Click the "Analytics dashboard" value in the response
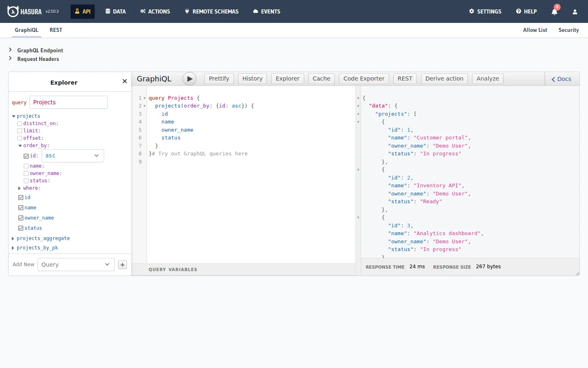 click(x=447, y=233)
